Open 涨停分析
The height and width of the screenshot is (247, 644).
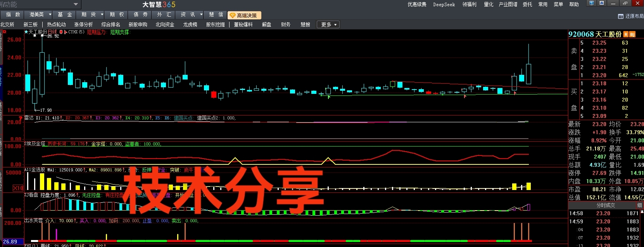(83, 24)
